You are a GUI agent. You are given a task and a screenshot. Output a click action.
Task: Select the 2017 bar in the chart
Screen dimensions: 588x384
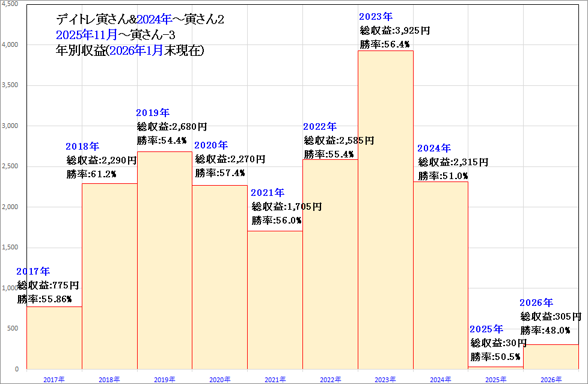[54, 338]
